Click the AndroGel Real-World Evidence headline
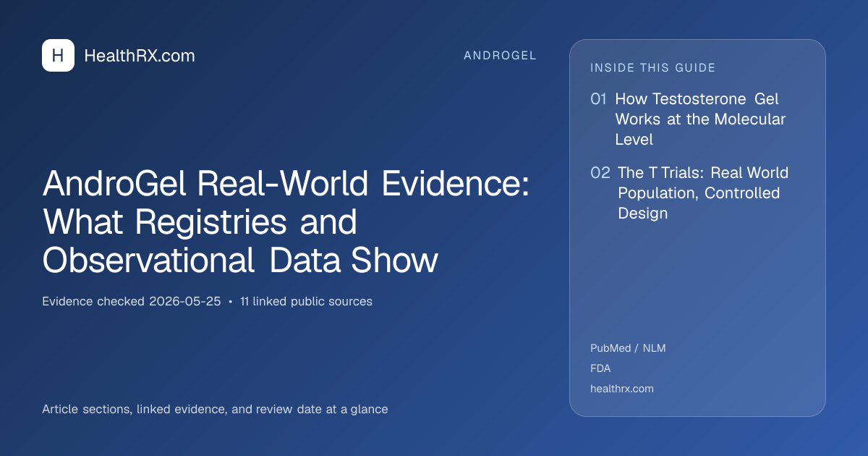Screen dimensions: 868x456 286,222
